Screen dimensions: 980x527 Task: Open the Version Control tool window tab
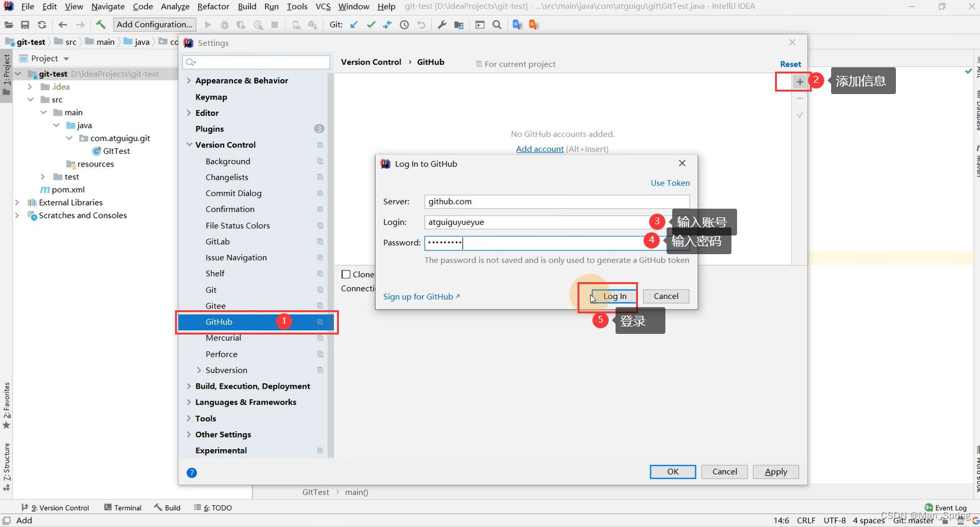coord(55,508)
